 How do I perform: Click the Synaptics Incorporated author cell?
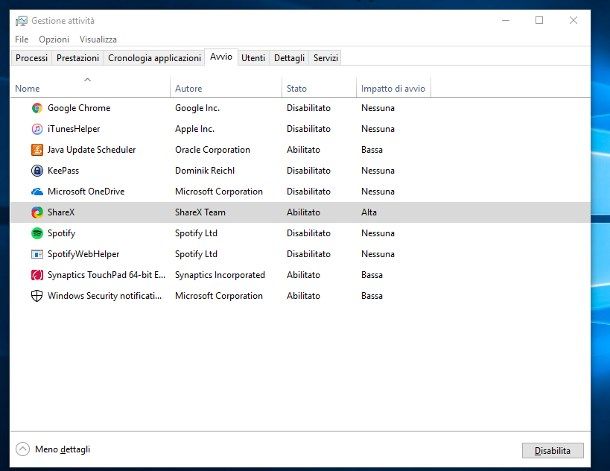click(220, 275)
